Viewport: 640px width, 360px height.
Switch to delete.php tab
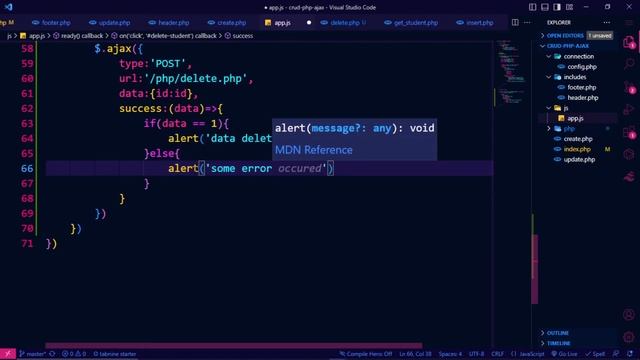344,22
